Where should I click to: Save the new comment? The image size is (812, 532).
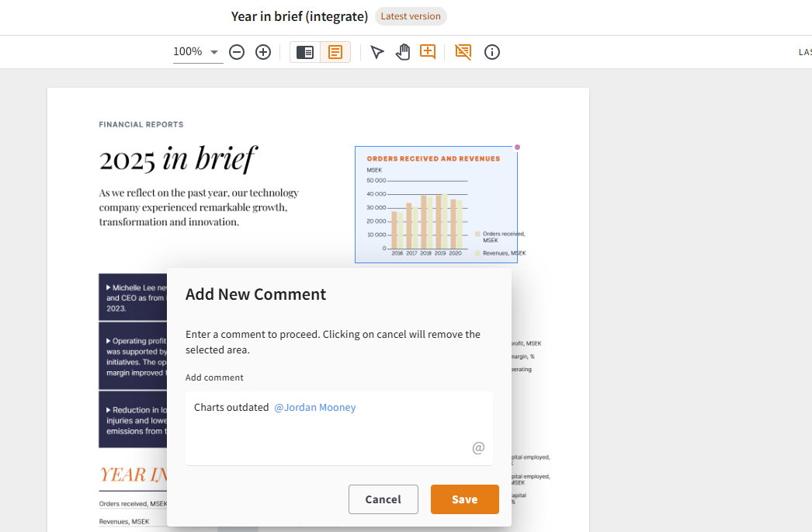pos(464,499)
